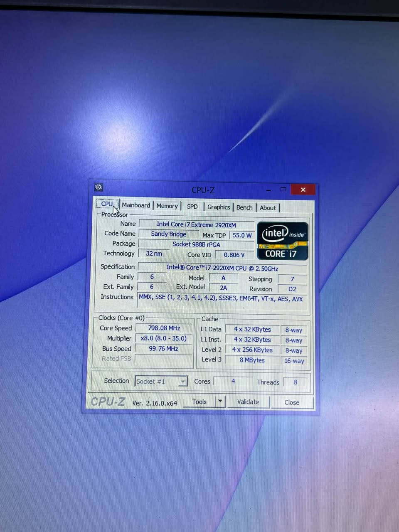The width and height of the screenshot is (399, 532).
Task: Open the Graphics tab
Action: coord(218,207)
